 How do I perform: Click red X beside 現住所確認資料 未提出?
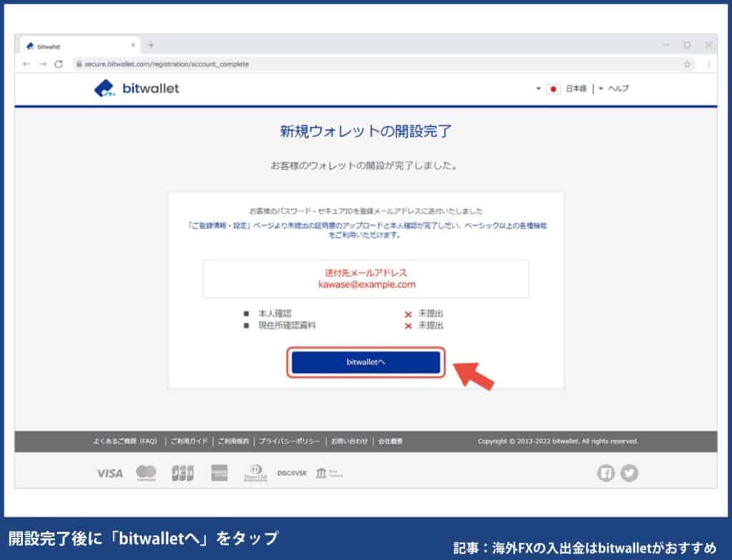[408, 326]
